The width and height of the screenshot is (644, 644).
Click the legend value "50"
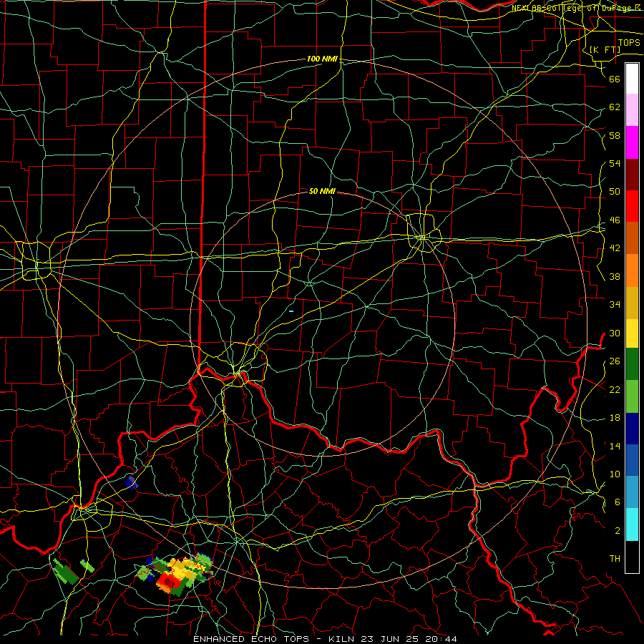pos(615,192)
